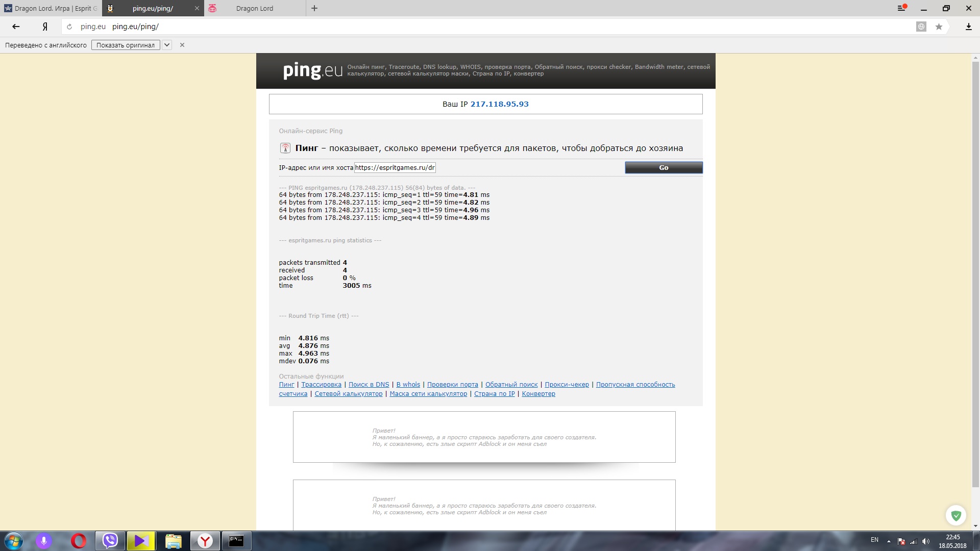Open the Поиск в DNS link
This screenshot has width=980, height=551.
369,385
